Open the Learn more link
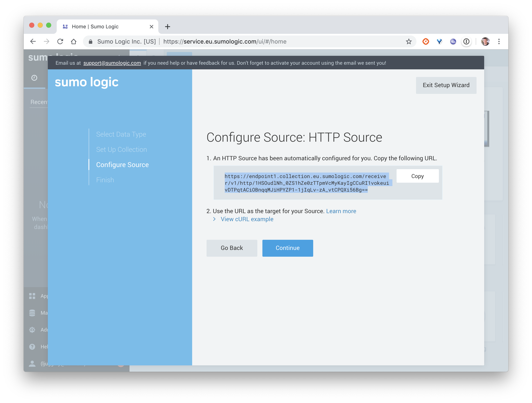The width and height of the screenshot is (532, 403). 341,211
